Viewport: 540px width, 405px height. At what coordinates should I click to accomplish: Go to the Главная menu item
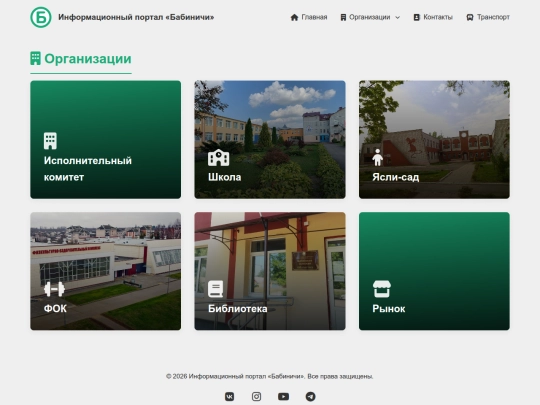tap(314, 17)
